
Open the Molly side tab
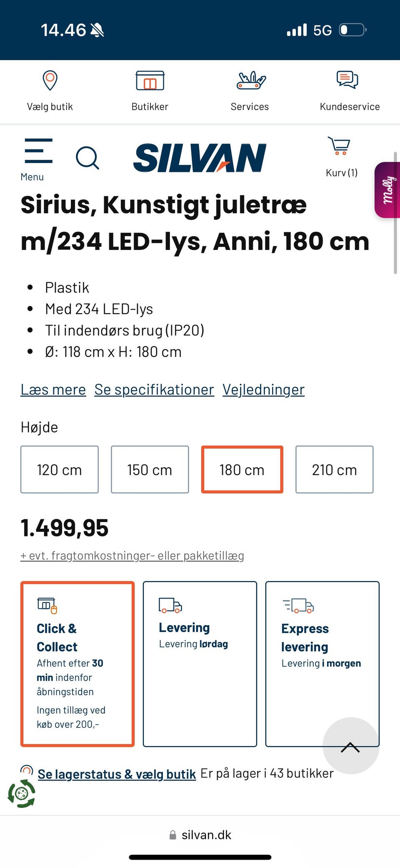point(387,190)
